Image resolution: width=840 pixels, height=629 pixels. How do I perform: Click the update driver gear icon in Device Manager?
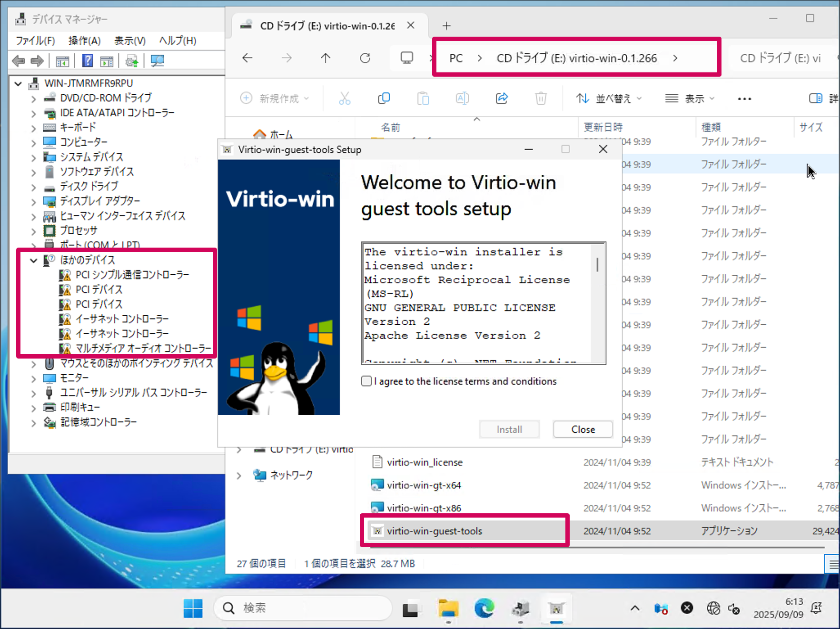point(132,60)
